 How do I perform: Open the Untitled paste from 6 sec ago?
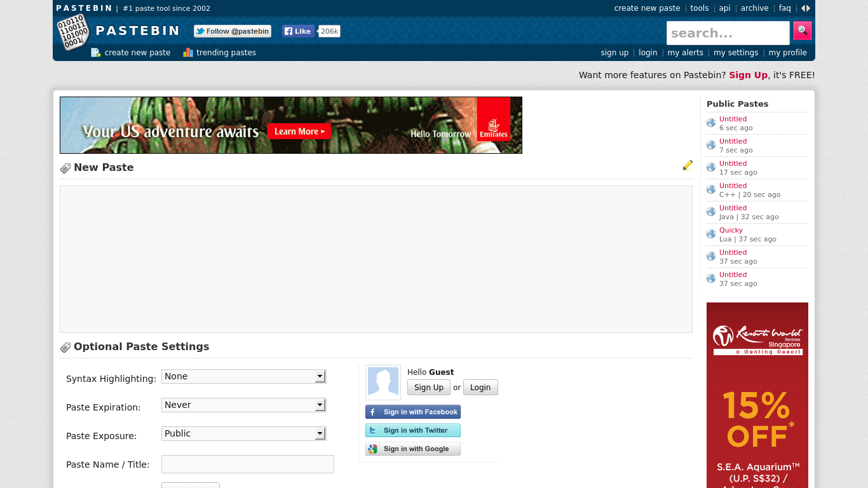coord(733,119)
